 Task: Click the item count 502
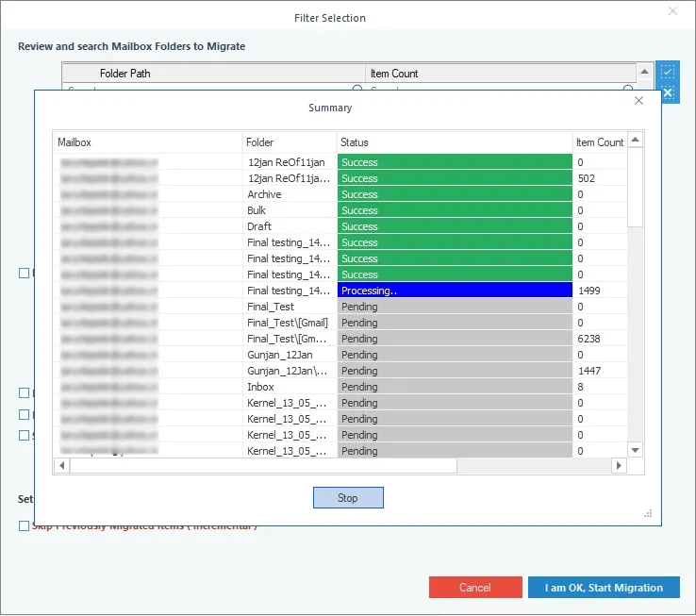pyautogui.click(x=586, y=178)
